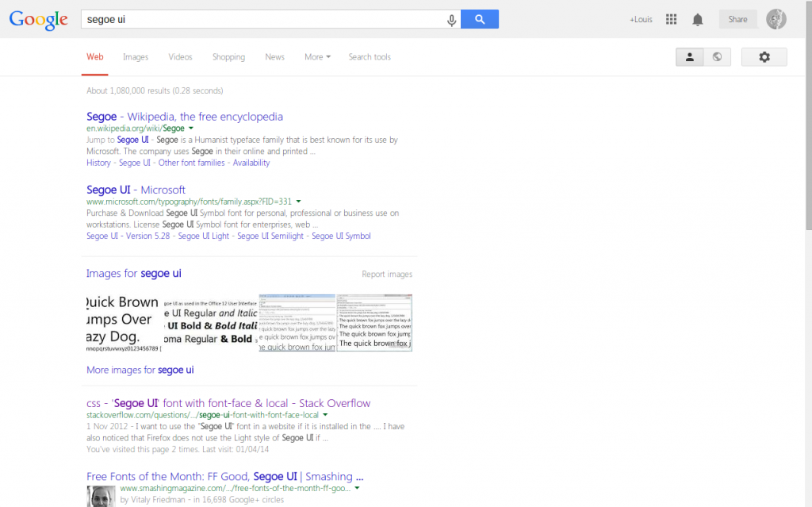
Task: Open the notifications bell
Action: point(698,20)
